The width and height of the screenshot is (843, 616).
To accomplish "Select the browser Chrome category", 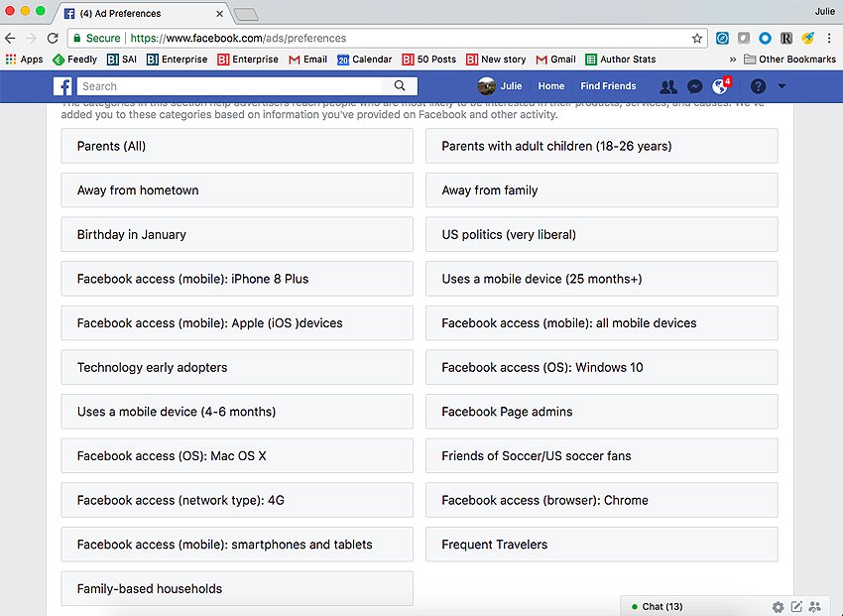I will (602, 500).
